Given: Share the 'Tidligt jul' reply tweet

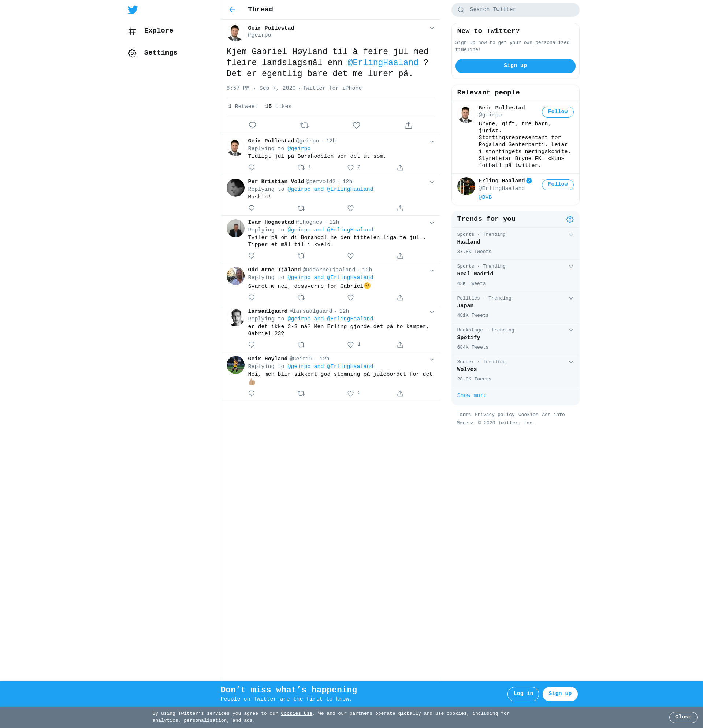Looking at the screenshot, I should [400, 167].
